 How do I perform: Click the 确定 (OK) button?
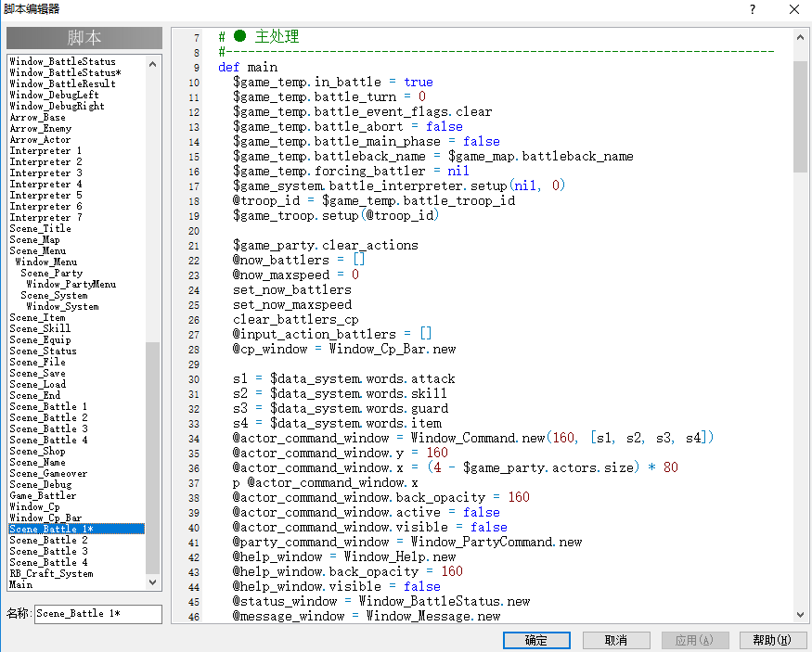[536, 640]
